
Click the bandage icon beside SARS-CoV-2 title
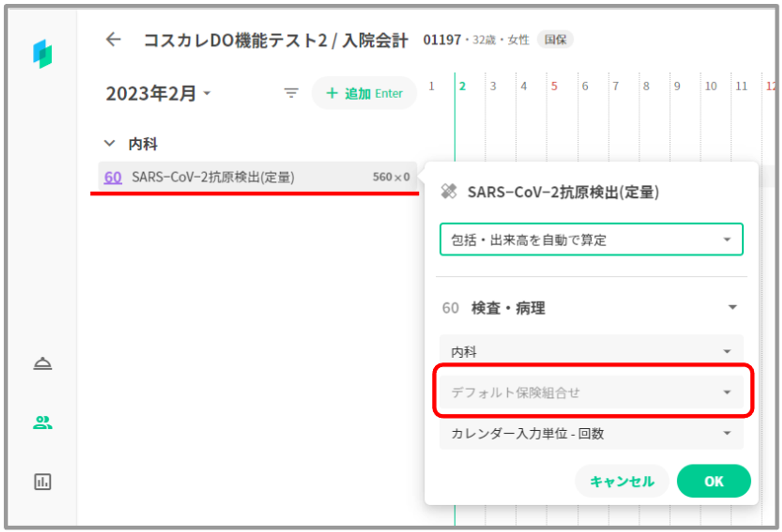click(449, 192)
